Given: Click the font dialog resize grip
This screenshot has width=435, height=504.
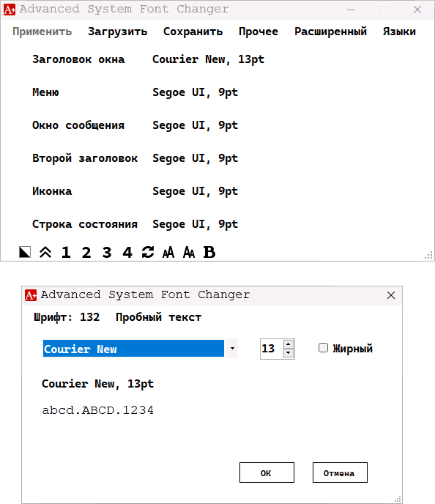Looking at the screenshot, I should click(x=398, y=499).
